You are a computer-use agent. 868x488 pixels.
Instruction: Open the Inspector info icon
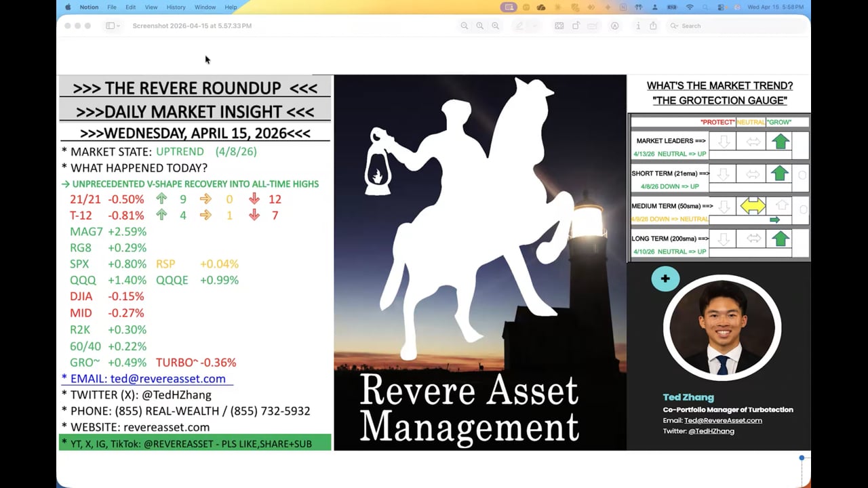(x=638, y=26)
